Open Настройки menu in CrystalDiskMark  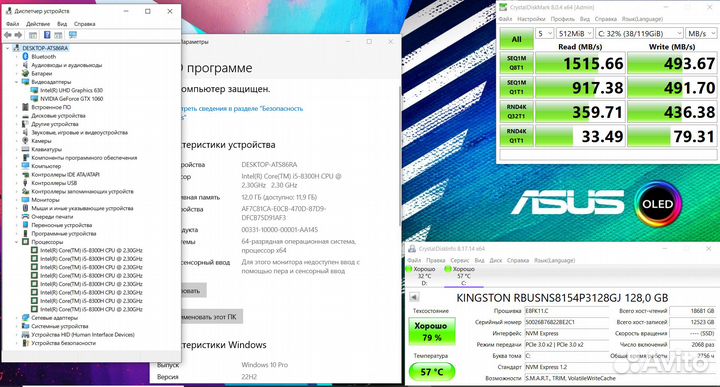point(531,19)
